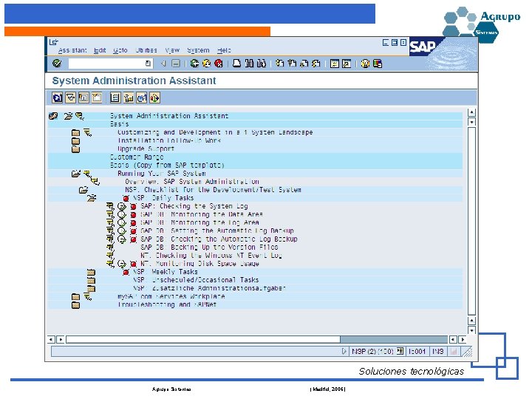This screenshot has height=399, width=532.
Task: Click the Print icon in standard toolbar
Action: 237,63
